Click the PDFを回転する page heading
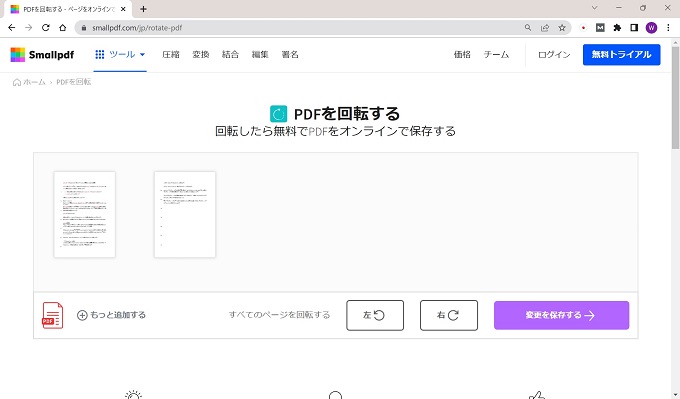This screenshot has height=399, width=680. (x=347, y=114)
